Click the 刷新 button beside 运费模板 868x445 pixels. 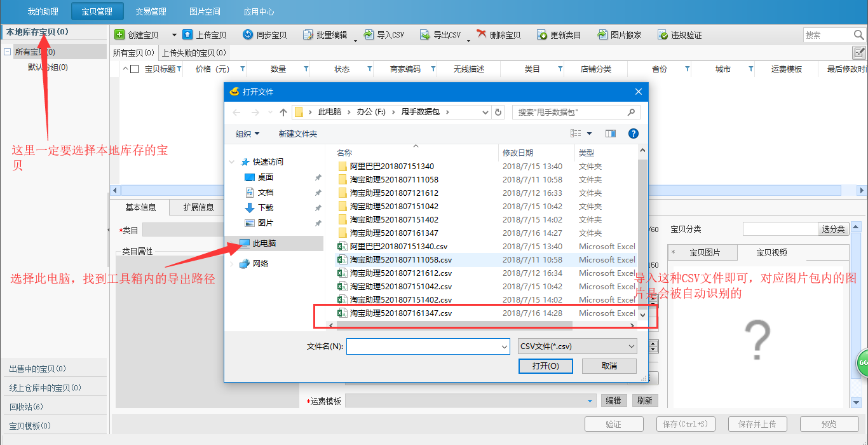point(644,400)
